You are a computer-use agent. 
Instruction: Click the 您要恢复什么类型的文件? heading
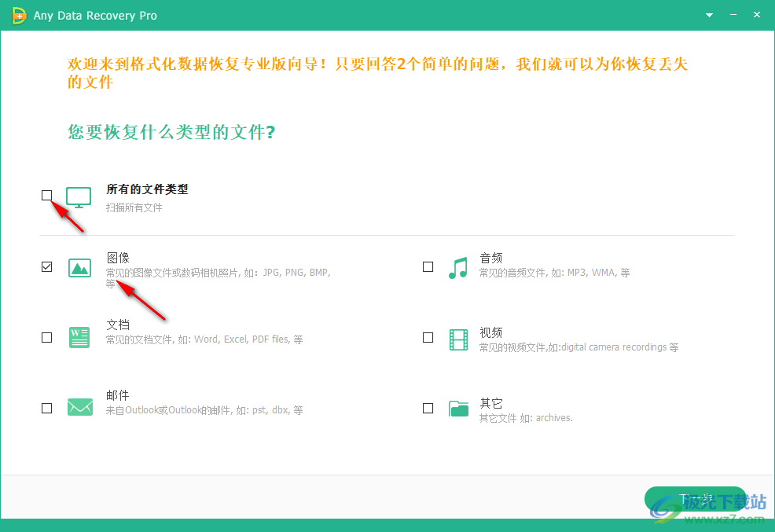click(171, 132)
